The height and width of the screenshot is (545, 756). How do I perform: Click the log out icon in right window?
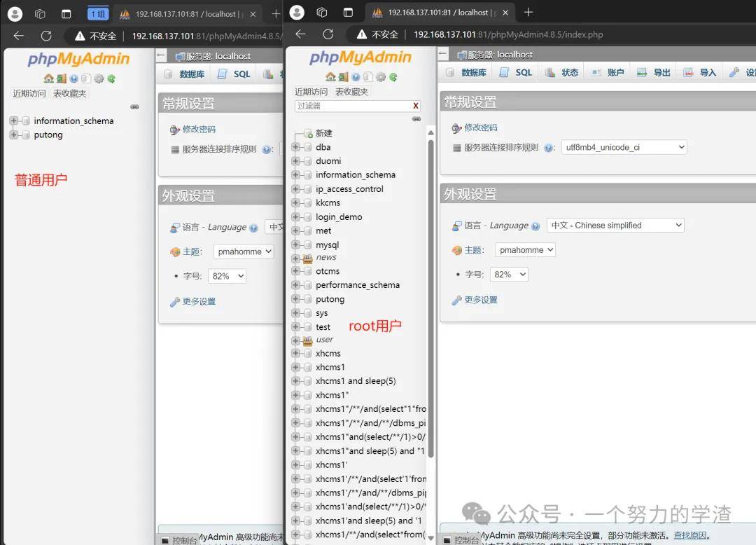click(343, 76)
